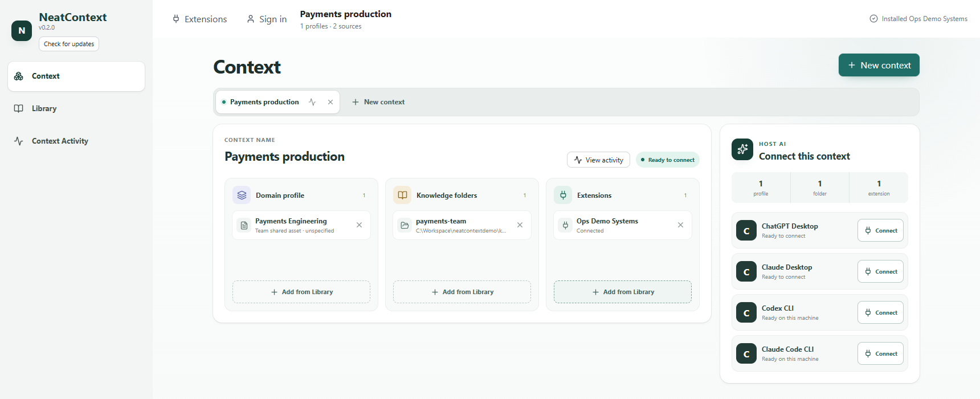Connect Claude Code CLI host
Image resolution: width=980 pixels, height=399 pixels.
880,353
